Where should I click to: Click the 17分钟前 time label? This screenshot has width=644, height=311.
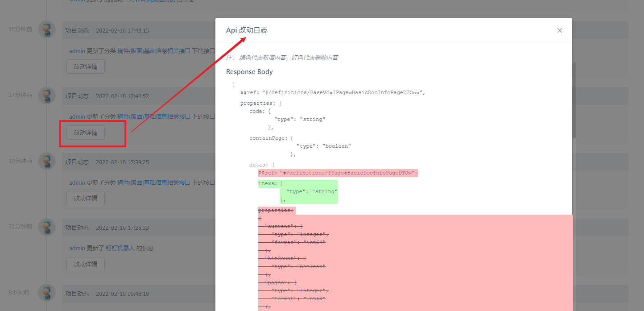coord(21,95)
